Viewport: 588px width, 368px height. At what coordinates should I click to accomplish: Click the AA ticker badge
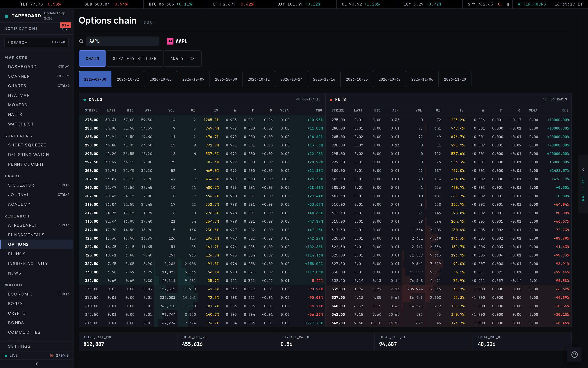coord(170,41)
